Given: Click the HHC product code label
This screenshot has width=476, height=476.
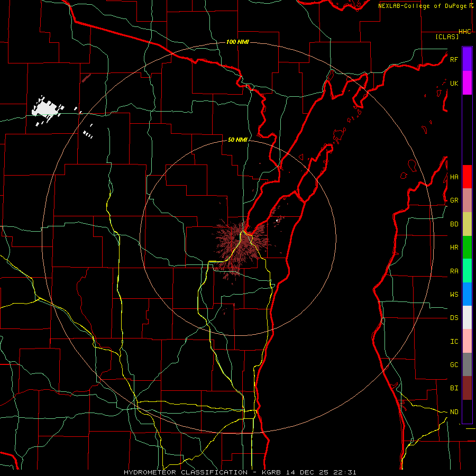Looking at the screenshot, I should point(464,32).
